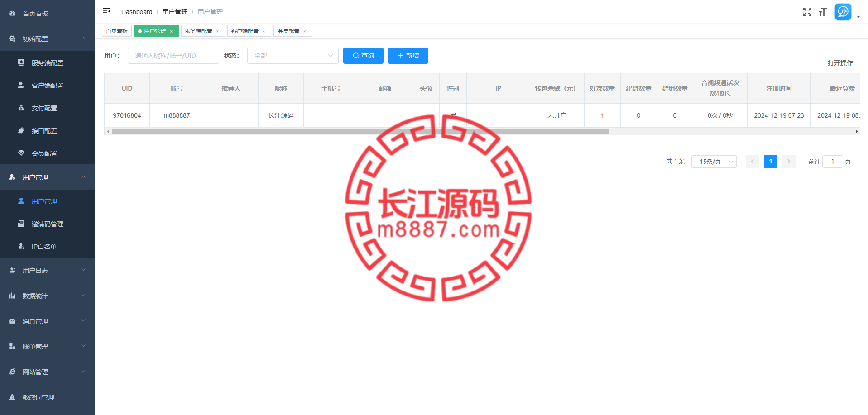Focus the 用户 nickname/account search field
This screenshot has width=868, height=415.
pyautogui.click(x=173, y=56)
